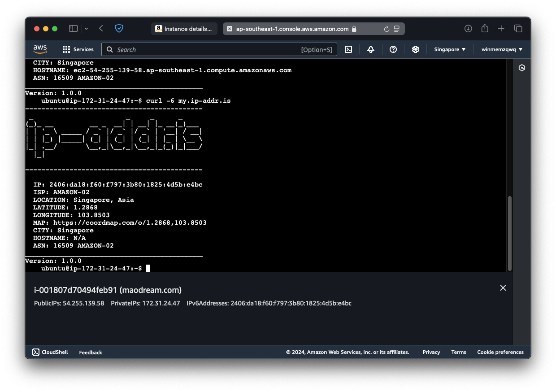Focus the AWS Search field
Screen dimensions: 556x392
(x=219, y=49)
